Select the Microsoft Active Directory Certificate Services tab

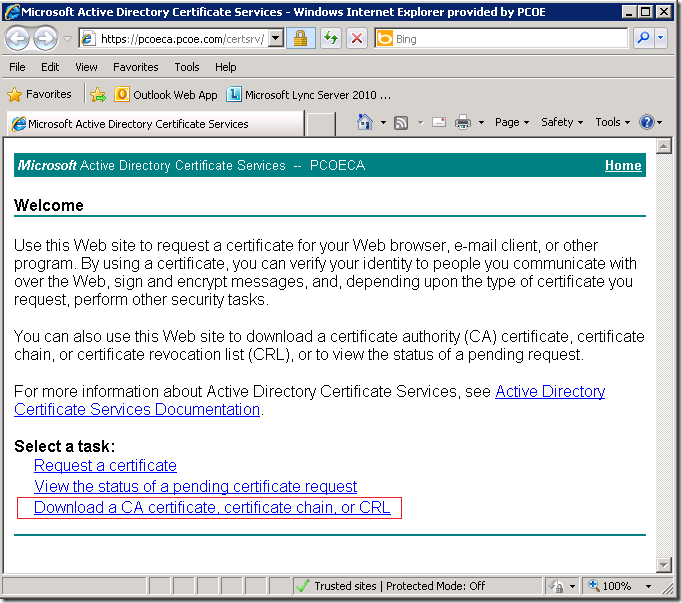point(156,124)
